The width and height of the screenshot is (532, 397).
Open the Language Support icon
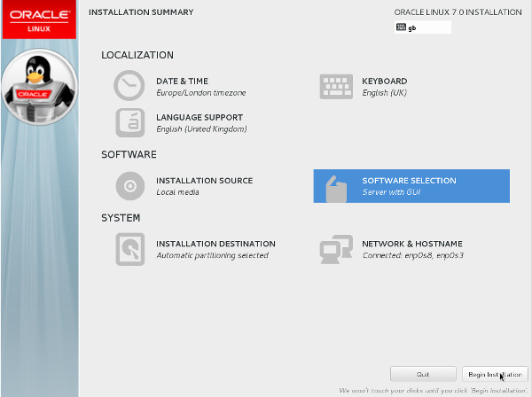(130, 122)
